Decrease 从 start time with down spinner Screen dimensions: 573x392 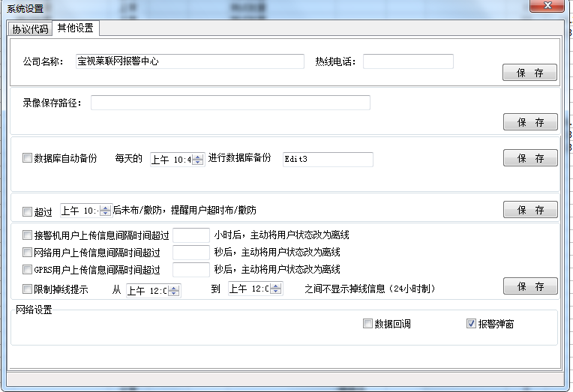pyautogui.click(x=174, y=293)
